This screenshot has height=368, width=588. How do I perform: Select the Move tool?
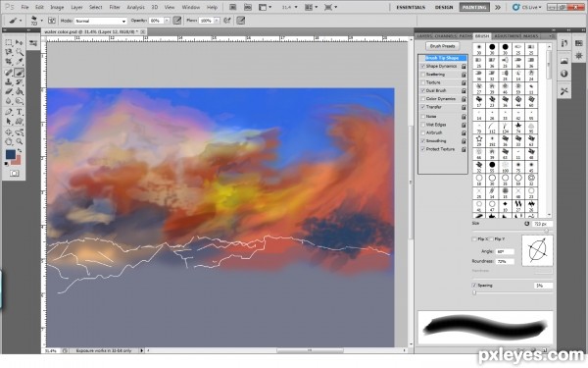[x=20, y=43]
